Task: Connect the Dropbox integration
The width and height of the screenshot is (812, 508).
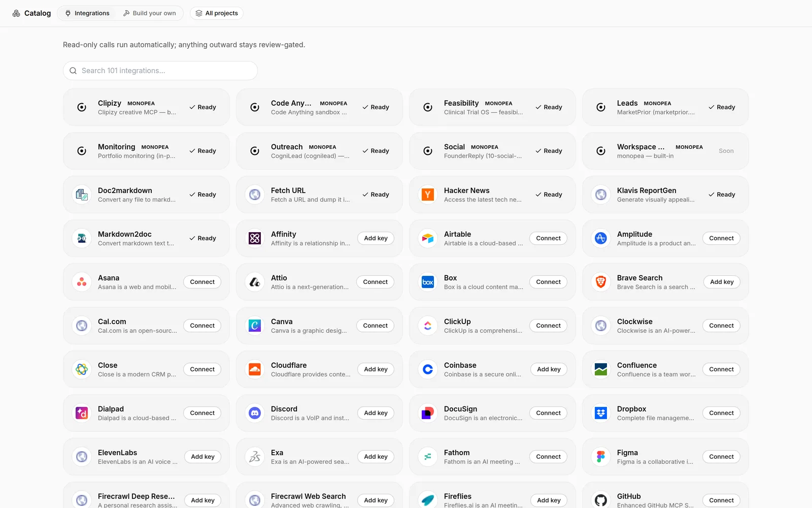Action: 721,413
